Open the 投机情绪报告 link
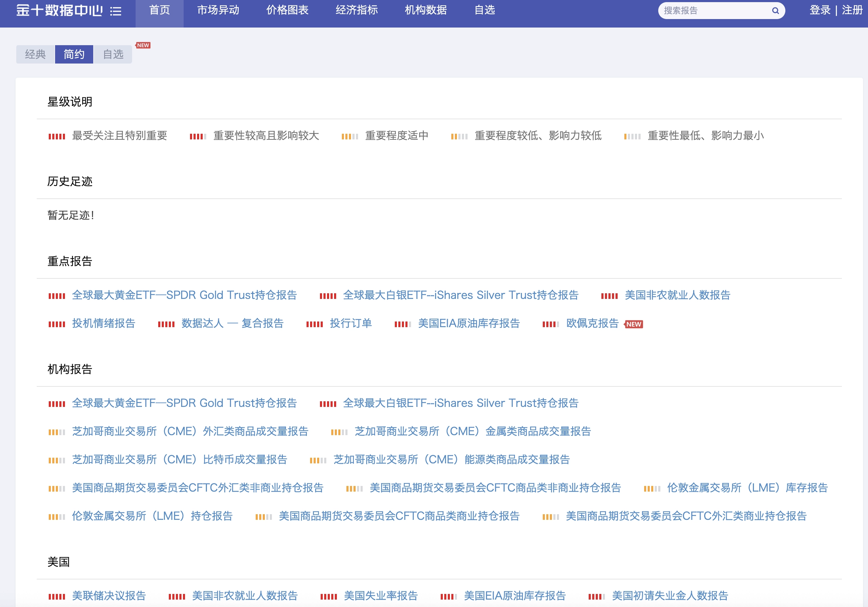Viewport: 868px width, 607px height. [x=103, y=323]
